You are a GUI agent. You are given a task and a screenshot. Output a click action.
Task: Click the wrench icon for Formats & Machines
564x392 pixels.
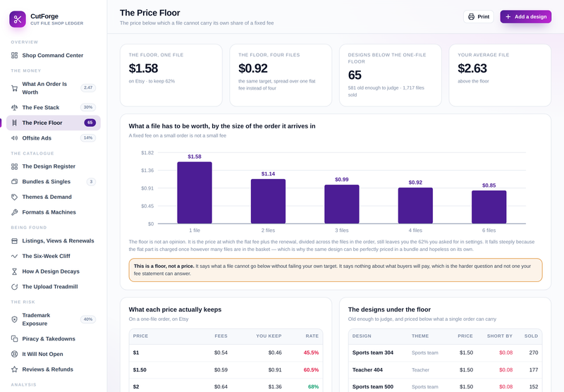pos(14,212)
